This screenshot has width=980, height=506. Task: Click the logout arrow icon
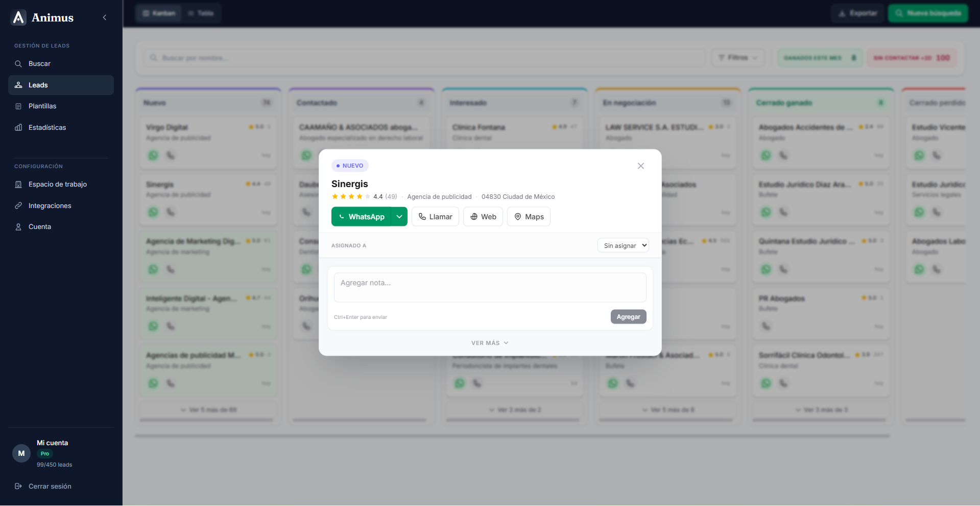[x=18, y=486]
